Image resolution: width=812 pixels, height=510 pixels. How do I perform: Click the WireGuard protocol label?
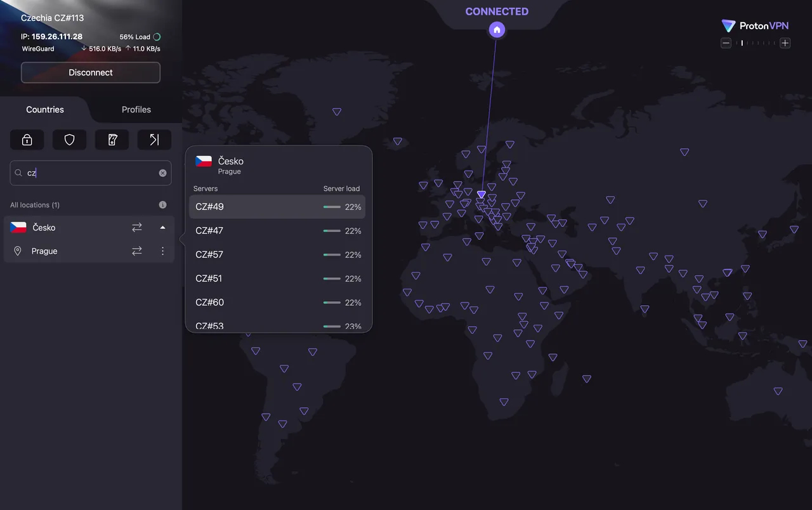coord(37,49)
